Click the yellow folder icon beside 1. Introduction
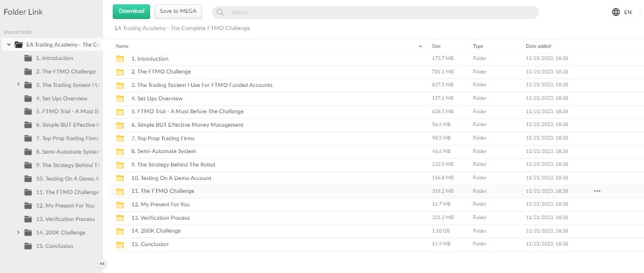Viewport: 644px width, 273px height. pyautogui.click(x=120, y=59)
